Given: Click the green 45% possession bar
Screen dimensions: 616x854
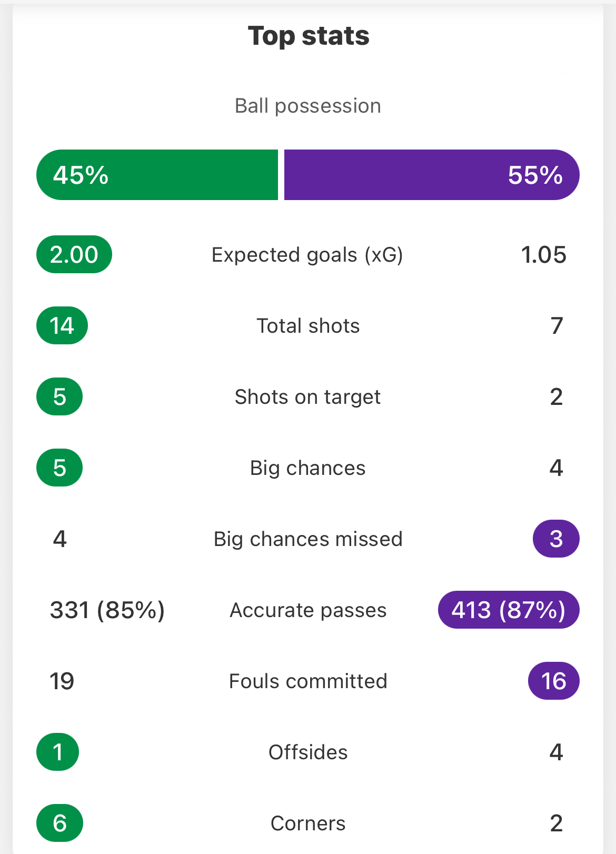Looking at the screenshot, I should pyautogui.click(x=157, y=175).
